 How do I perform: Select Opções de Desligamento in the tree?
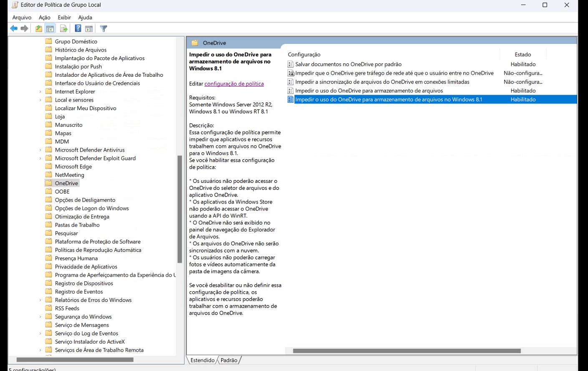click(x=85, y=200)
